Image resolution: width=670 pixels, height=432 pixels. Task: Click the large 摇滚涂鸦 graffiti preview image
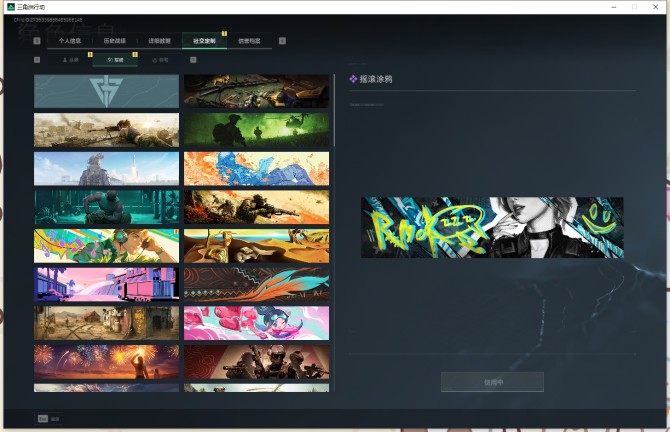492,227
